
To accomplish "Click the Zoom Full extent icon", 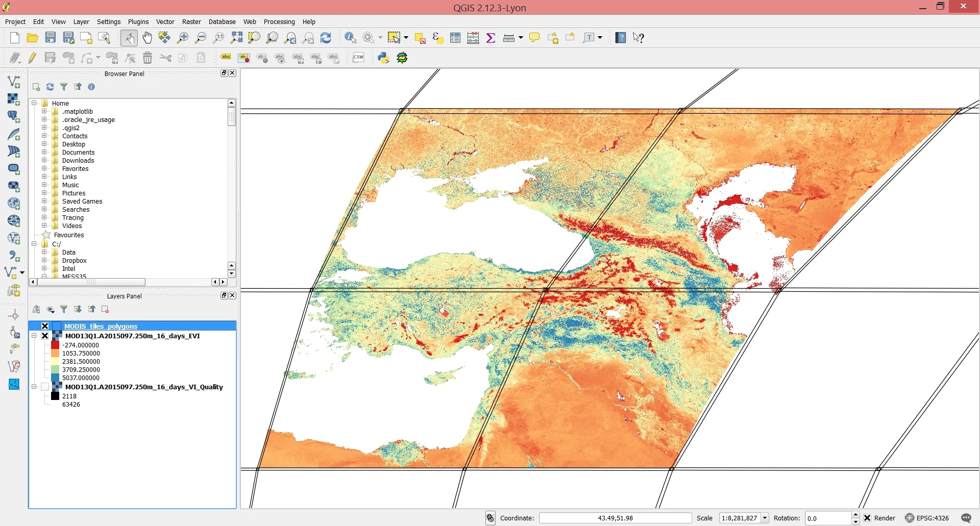I will [x=236, y=38].
